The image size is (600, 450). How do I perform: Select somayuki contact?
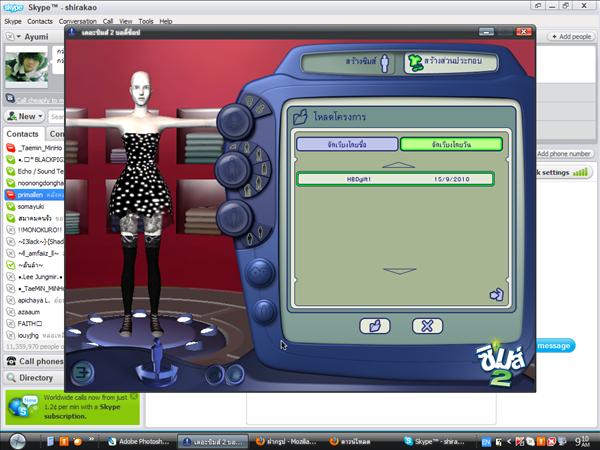click(34, 207)
